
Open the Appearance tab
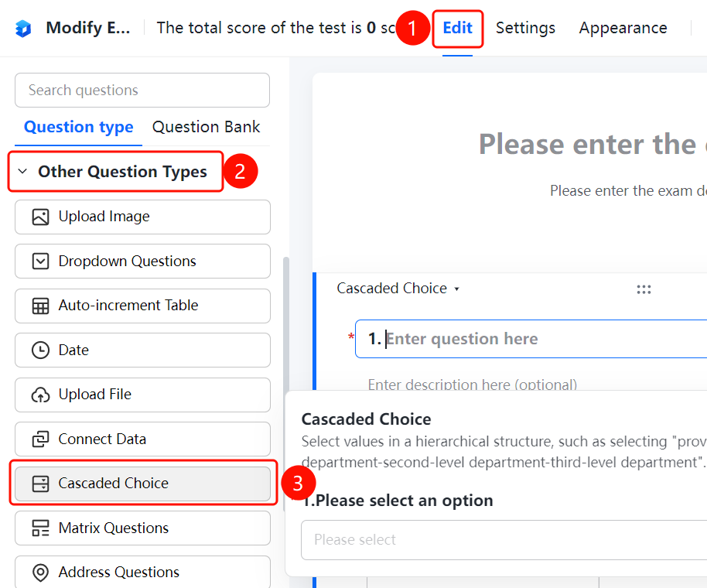[x=623, y=29]
